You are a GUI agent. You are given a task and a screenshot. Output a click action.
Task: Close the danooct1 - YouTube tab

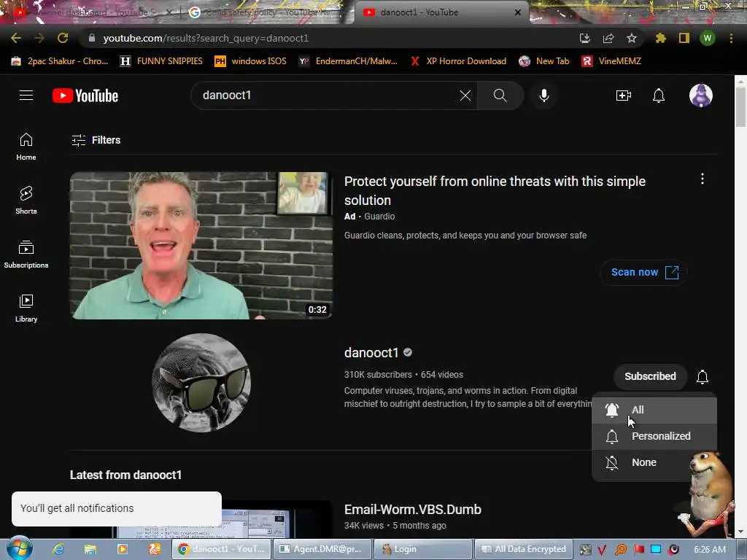point(518,12)
